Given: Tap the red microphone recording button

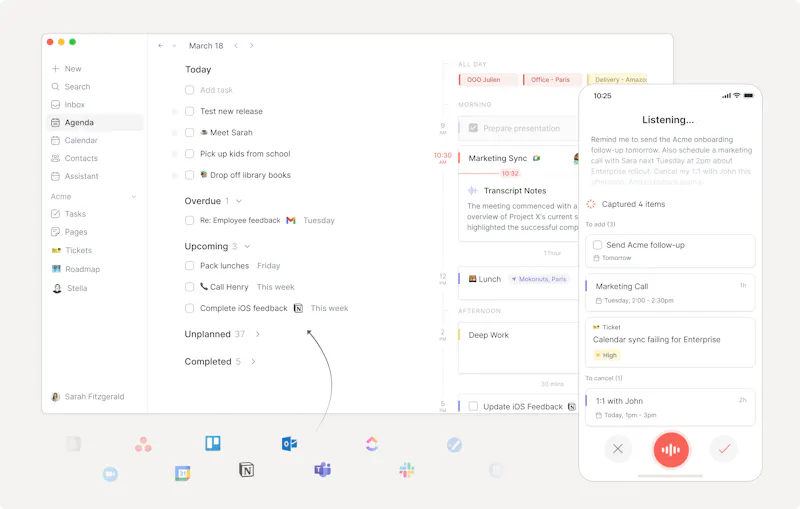Looking at the screenshot, I should coord(670,449).
